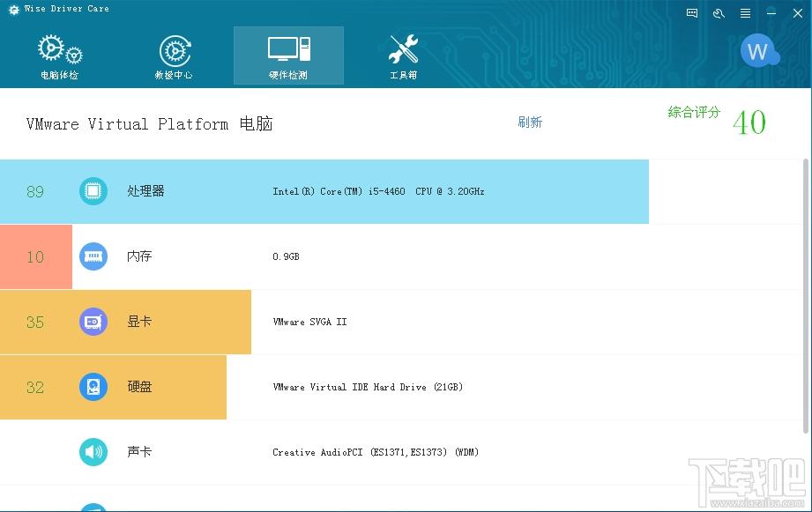Click the wrench settings icon in title bar
812x512 pixels.
click(x=719, y=13)
